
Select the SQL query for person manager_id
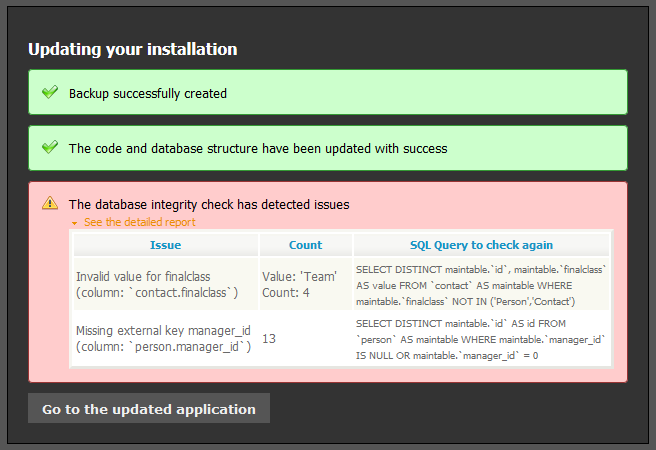(x=481, y=339)
